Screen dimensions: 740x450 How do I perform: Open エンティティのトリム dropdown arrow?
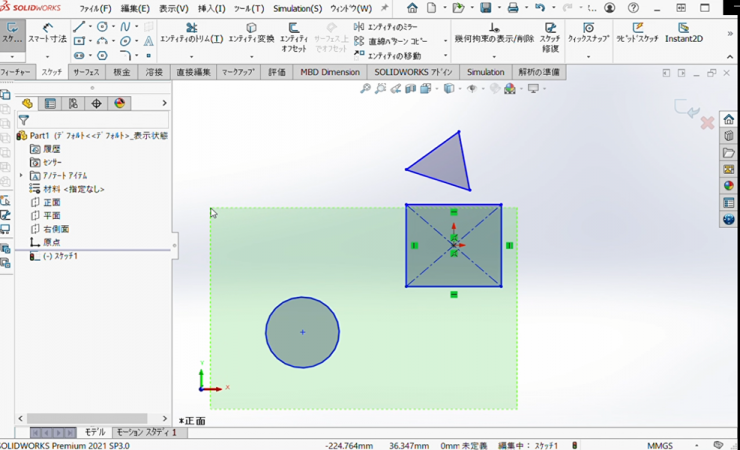191,57
